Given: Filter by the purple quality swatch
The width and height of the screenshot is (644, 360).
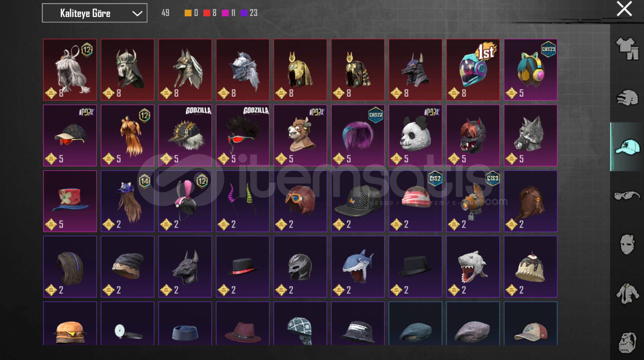Looking at the screenshot, I should pyautogui.click(x=244, y=13).
